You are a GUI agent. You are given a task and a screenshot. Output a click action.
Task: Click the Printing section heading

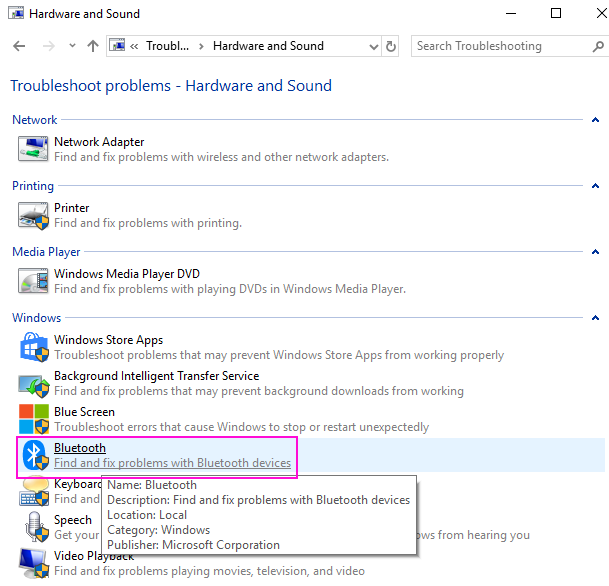[33, 186]
